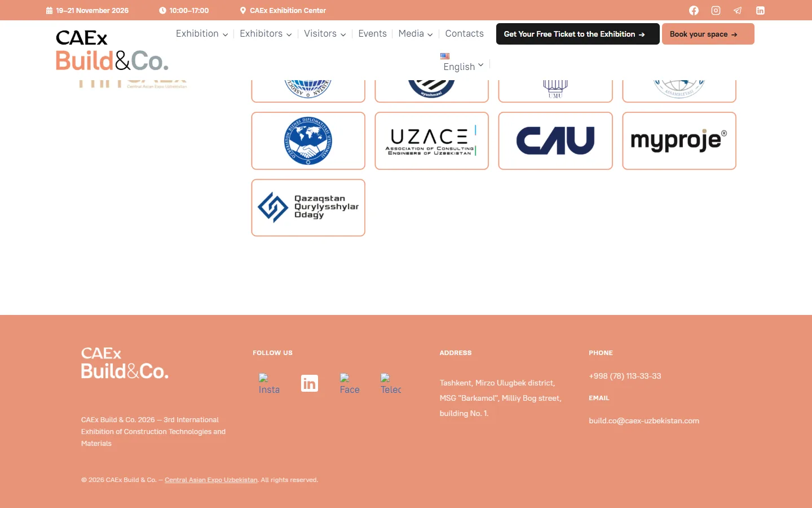Click the 10:00–17:00 opening hours text
The image size is (812, 508).
[189, 10]
